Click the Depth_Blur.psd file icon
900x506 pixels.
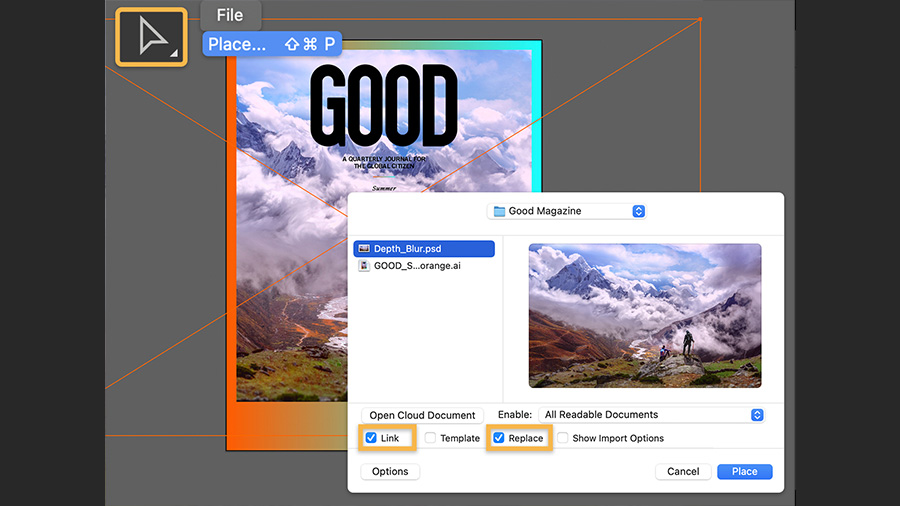pos(364,248)
